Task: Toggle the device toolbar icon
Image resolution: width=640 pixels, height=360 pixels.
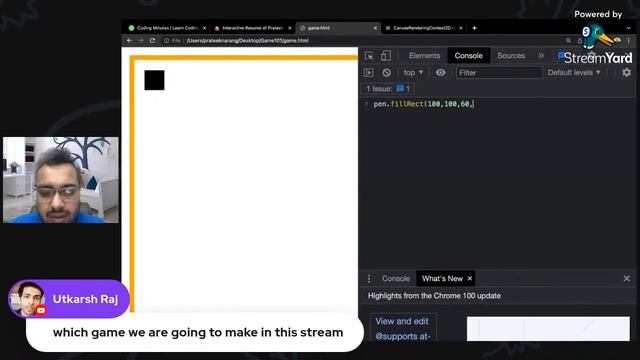Action: coord(386,56)
